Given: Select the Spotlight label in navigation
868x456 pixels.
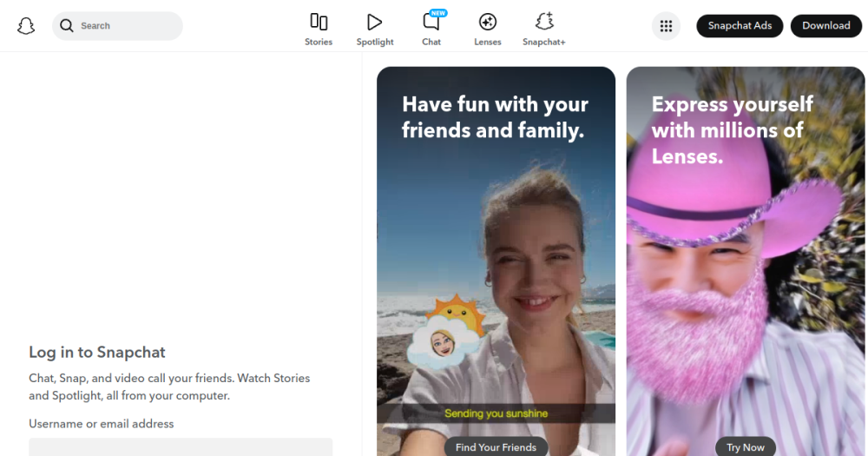Looking at the screenshot, I should [375, 42].
